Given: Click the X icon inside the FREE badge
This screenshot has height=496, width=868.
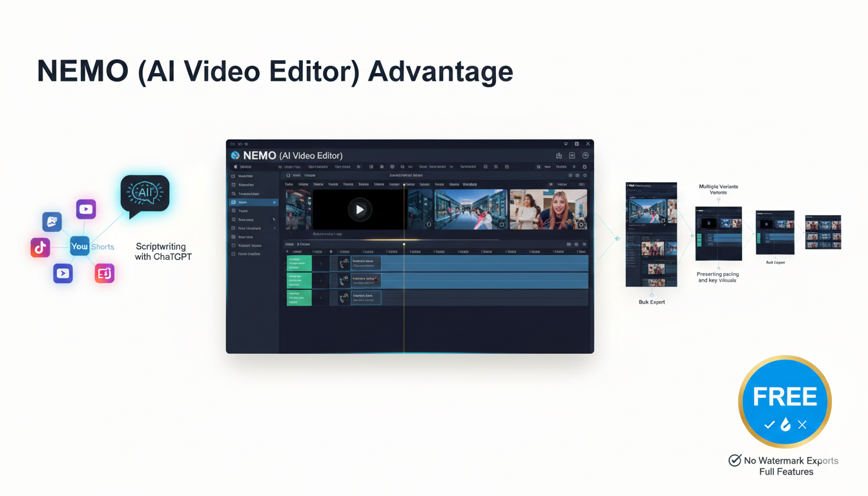Looking at the screenshot, I should (x=802, y=424).
